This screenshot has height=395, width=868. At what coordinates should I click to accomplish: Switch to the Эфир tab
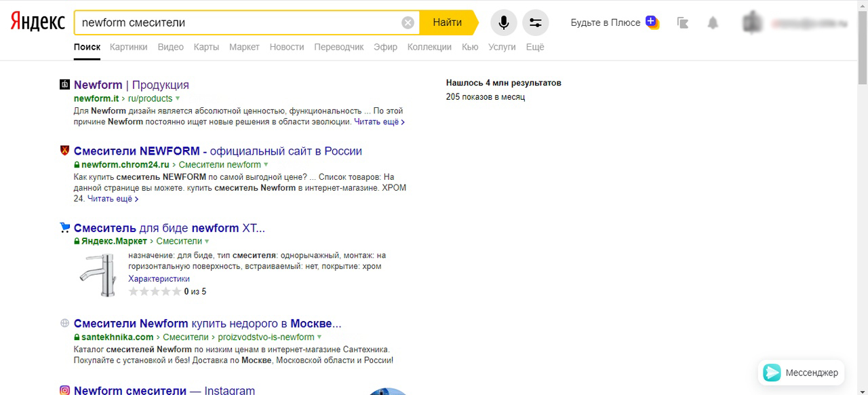click(385, 47)
